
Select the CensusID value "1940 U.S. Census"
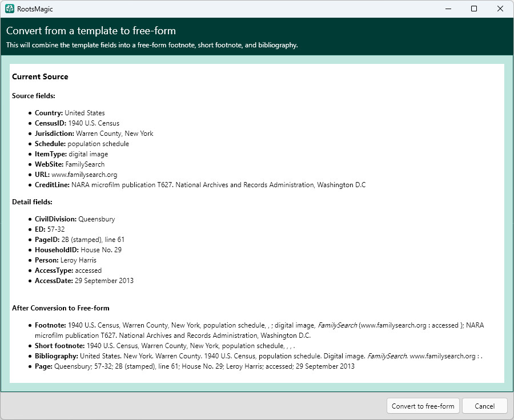point(94,123)
